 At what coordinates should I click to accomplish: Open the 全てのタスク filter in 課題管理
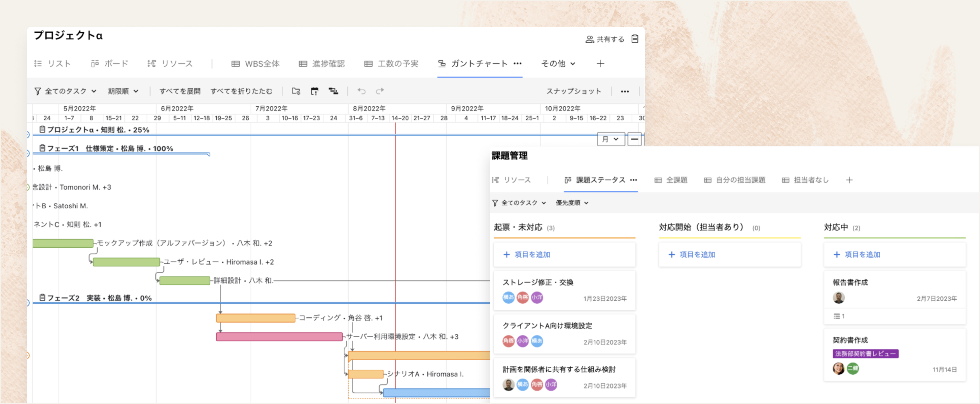pos(519,203)
